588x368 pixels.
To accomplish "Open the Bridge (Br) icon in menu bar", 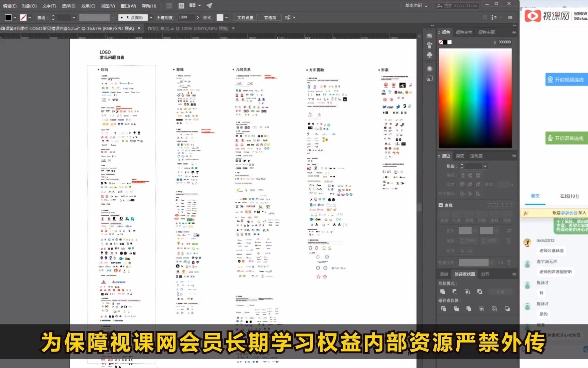I will [x=169, y=6].
